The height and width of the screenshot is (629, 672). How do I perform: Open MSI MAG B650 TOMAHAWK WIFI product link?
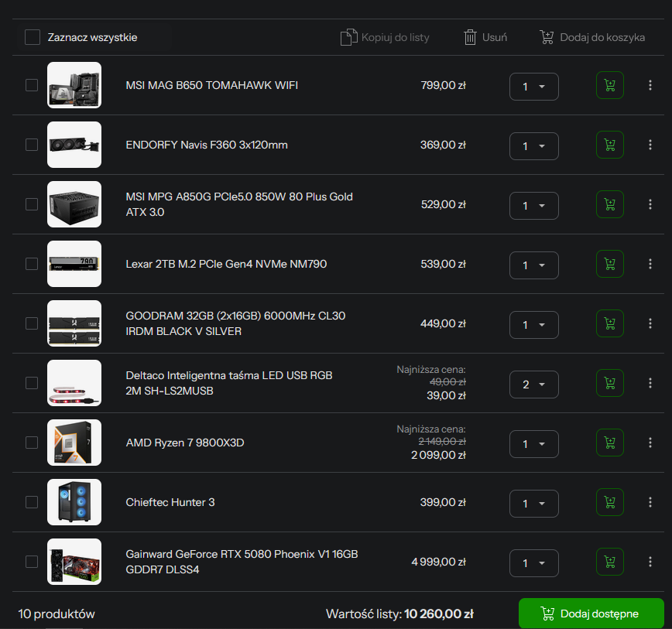click(211, 85)
